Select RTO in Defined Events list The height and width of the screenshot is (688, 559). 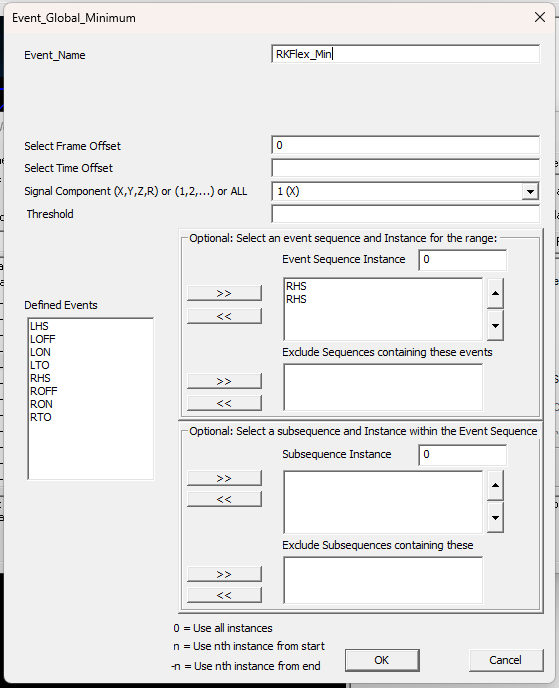coord(40,417)
